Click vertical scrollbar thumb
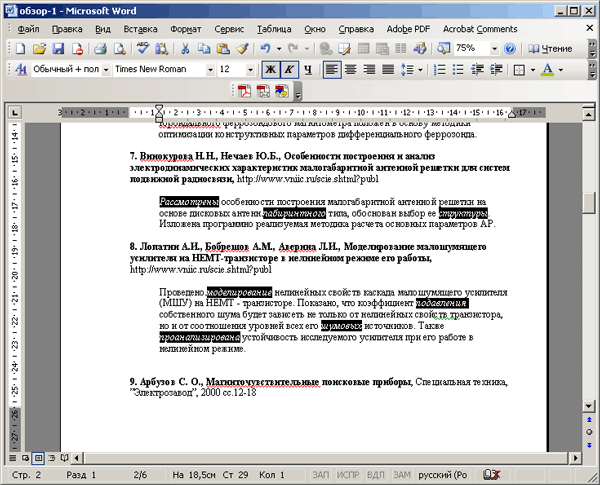The width and height of the screenshot is (600, 485). pos(589,202)
